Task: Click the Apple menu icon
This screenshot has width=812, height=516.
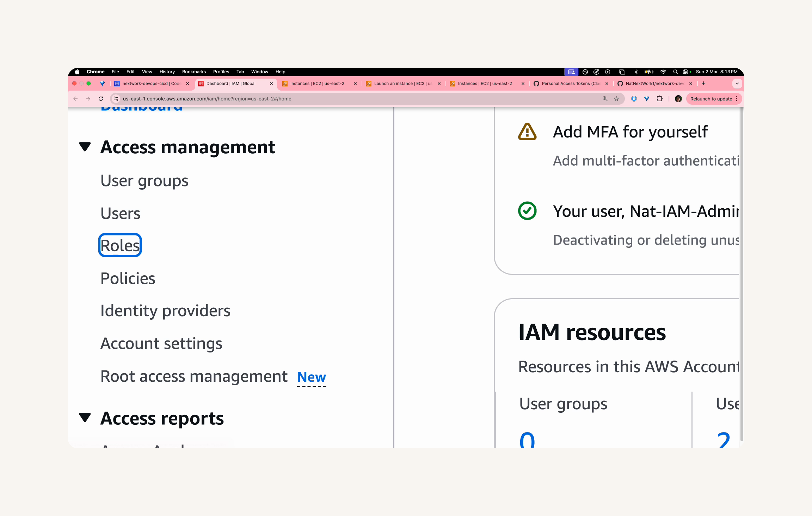Action: point(77,72)
